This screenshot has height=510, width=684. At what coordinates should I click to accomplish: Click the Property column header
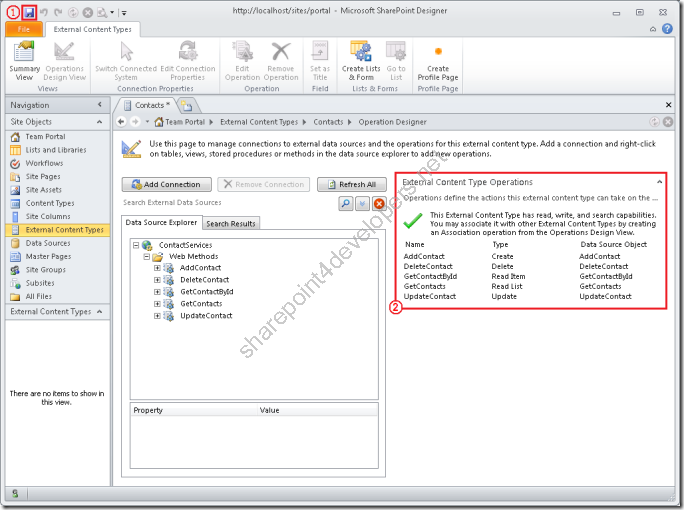tap(194, 410)
